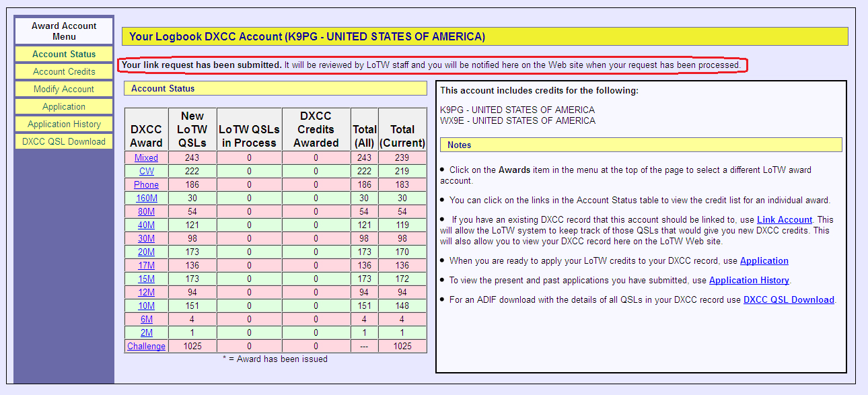The image size is (868, 395).
Task: Select Account Credits menu item
Action: [x=64, y=71]
